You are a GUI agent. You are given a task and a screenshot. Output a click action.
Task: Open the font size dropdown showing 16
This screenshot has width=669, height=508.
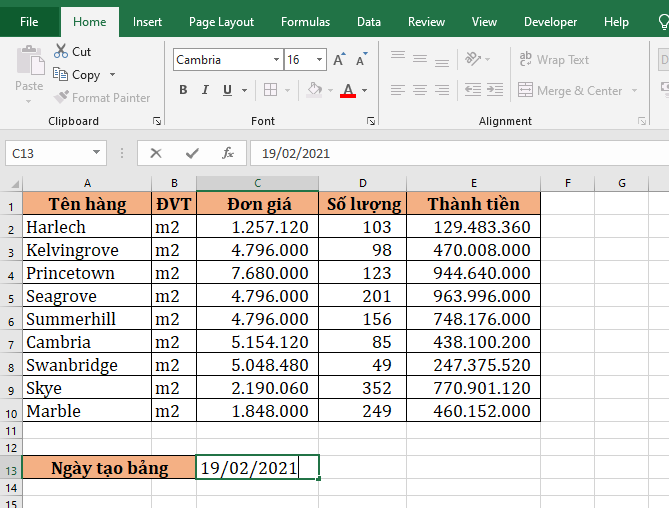tap(320, 60)
